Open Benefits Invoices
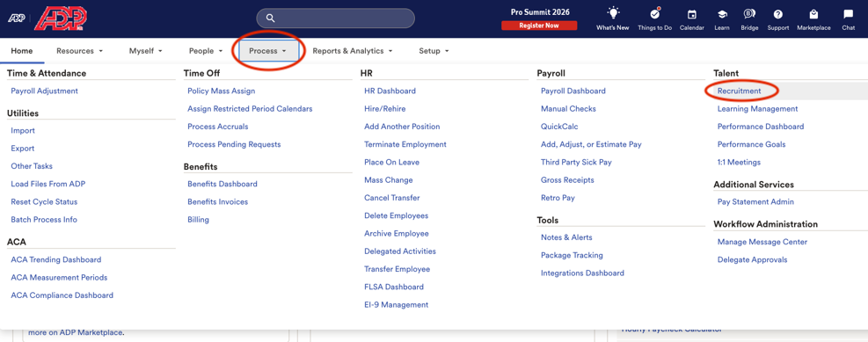The width and height of the screenshot is (868, 342). pyautogui.click(x=217, y=202)
